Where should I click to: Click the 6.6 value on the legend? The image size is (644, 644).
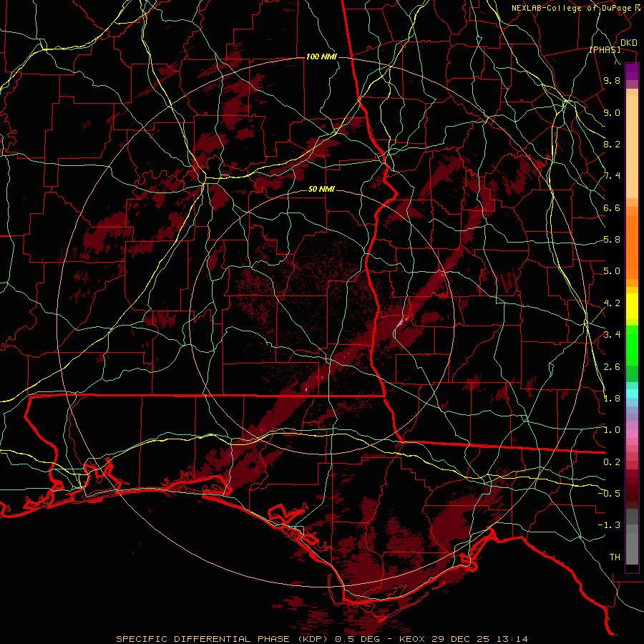[612, 208]
